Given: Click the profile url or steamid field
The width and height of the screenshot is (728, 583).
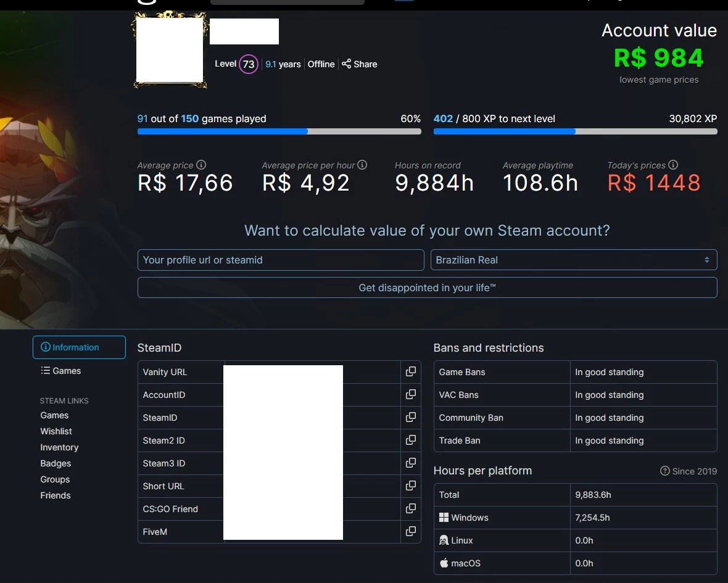Looking at the screenshot, I should point(281,260).
